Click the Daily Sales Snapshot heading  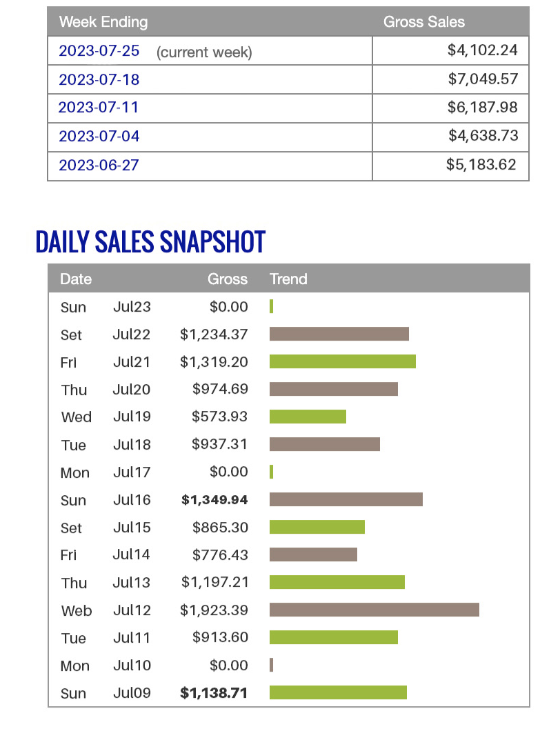tap(150, 241)
